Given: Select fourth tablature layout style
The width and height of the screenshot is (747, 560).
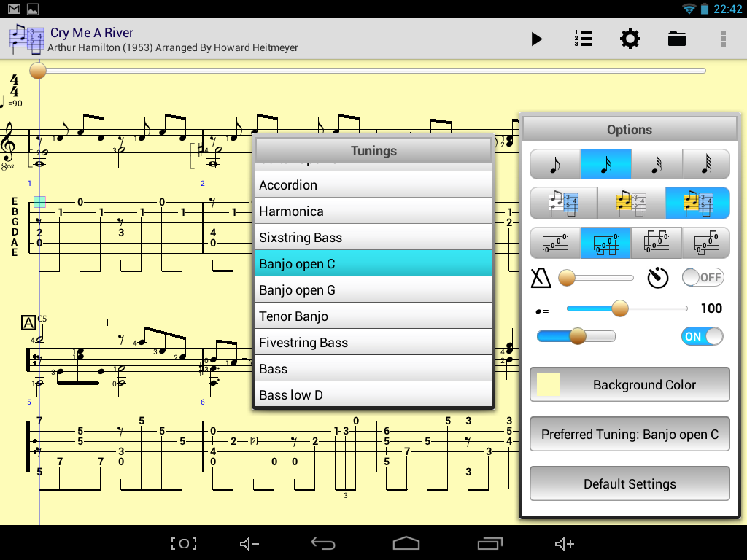Looking at the screenshot, I should 706,243.
